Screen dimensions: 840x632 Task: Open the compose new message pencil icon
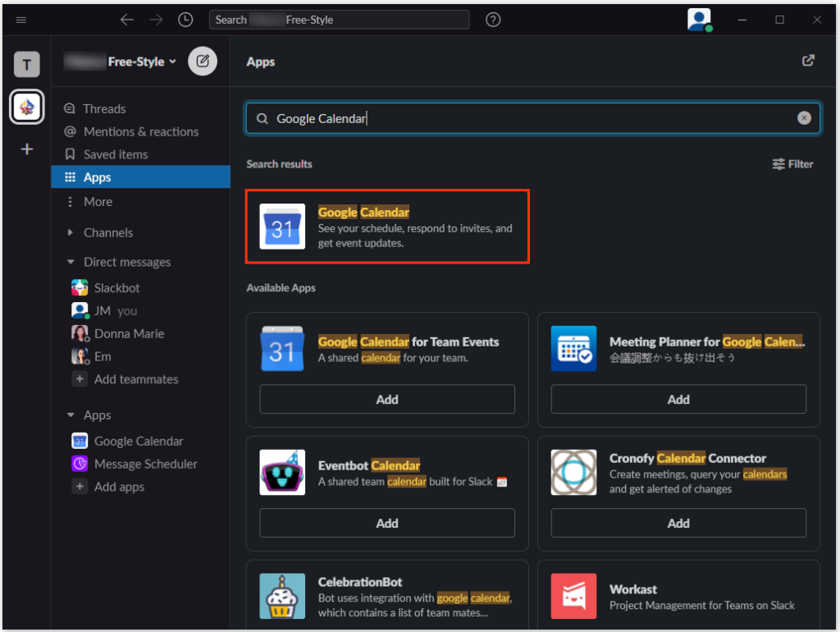pos(202,61)
